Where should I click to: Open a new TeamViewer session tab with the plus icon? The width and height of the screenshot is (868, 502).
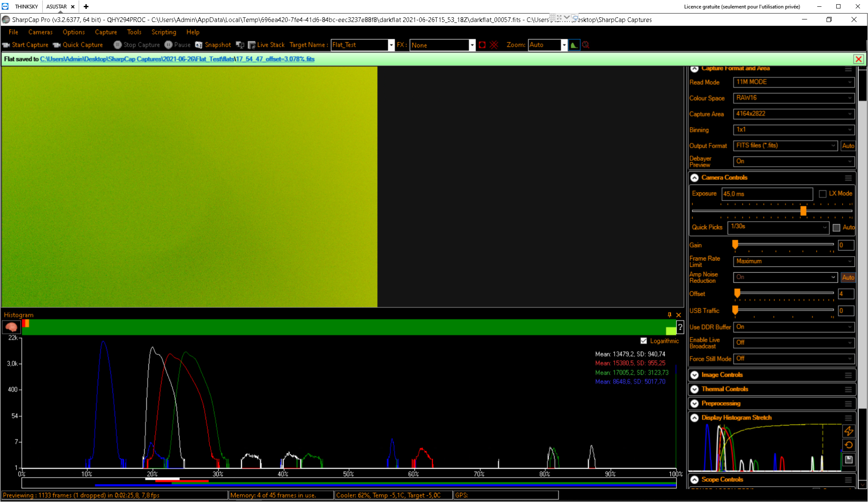[x=86, y=6]
